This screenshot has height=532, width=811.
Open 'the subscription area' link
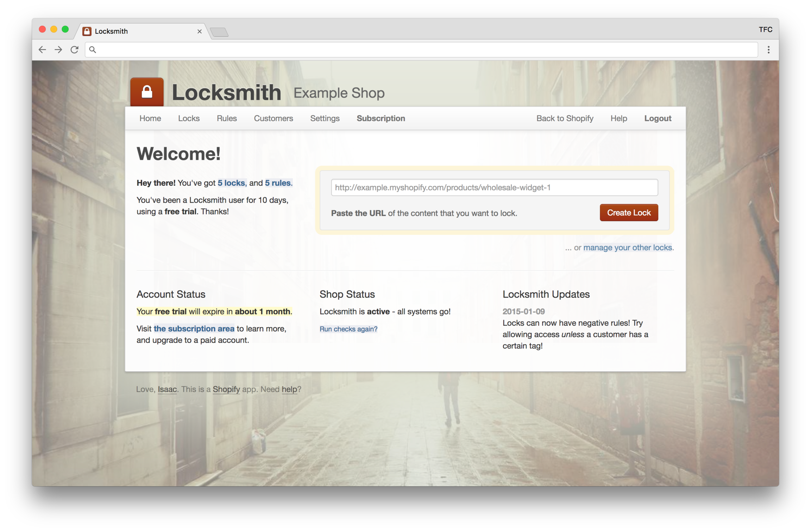[194, 328]
